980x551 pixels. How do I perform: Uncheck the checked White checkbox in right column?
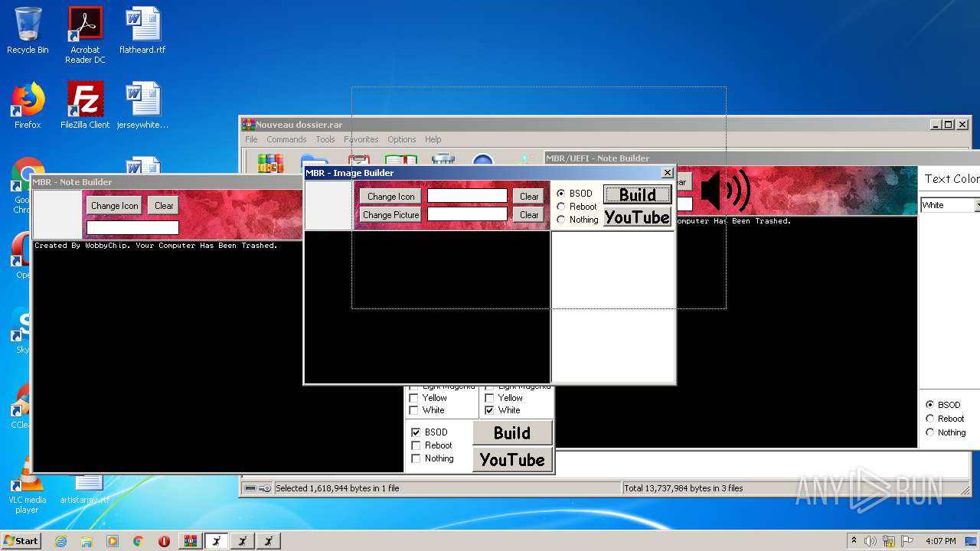(489, 410)
